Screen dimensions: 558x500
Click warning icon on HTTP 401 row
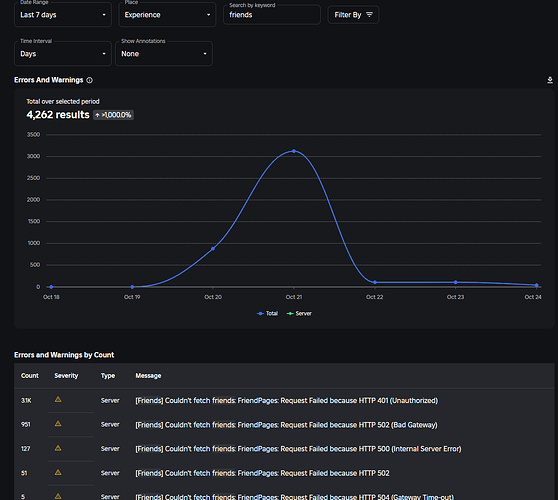[x=58, y=399]
